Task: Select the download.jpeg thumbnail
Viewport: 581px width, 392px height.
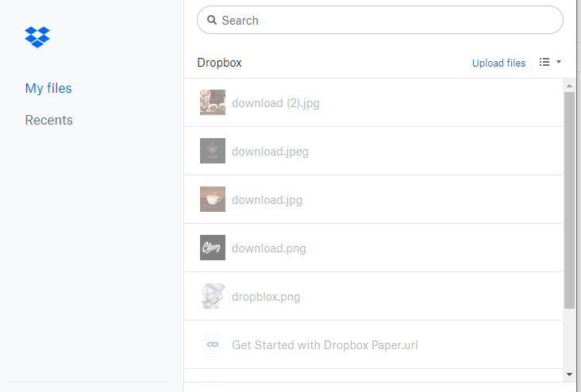Action: (212, 151)
